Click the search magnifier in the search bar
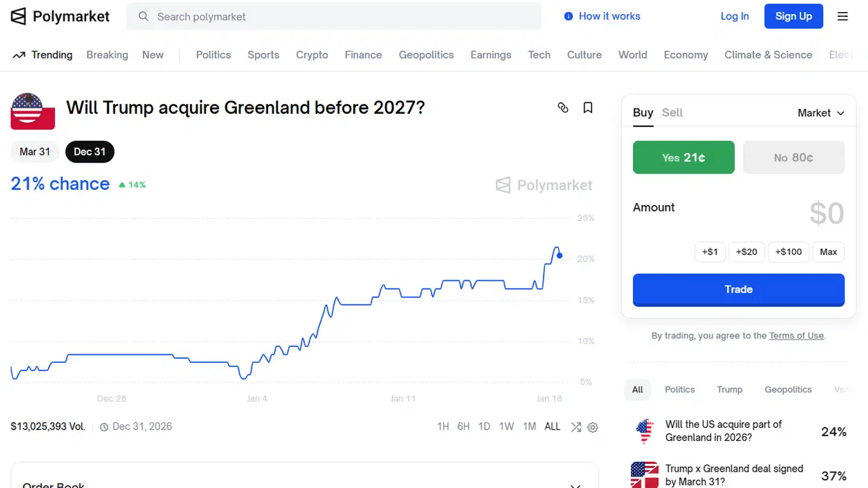The image size is (868, 488). 143,17
